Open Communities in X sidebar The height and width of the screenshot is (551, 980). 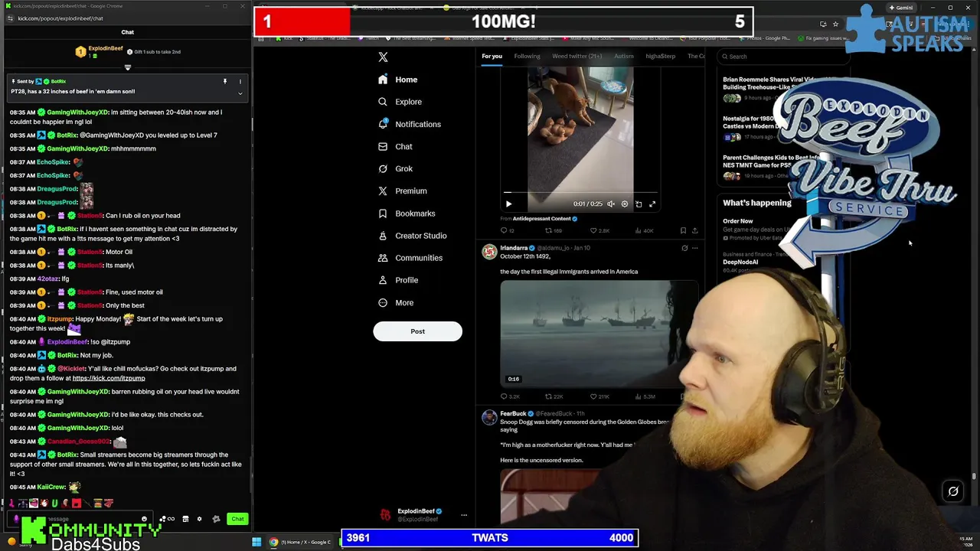pos(410,258)
